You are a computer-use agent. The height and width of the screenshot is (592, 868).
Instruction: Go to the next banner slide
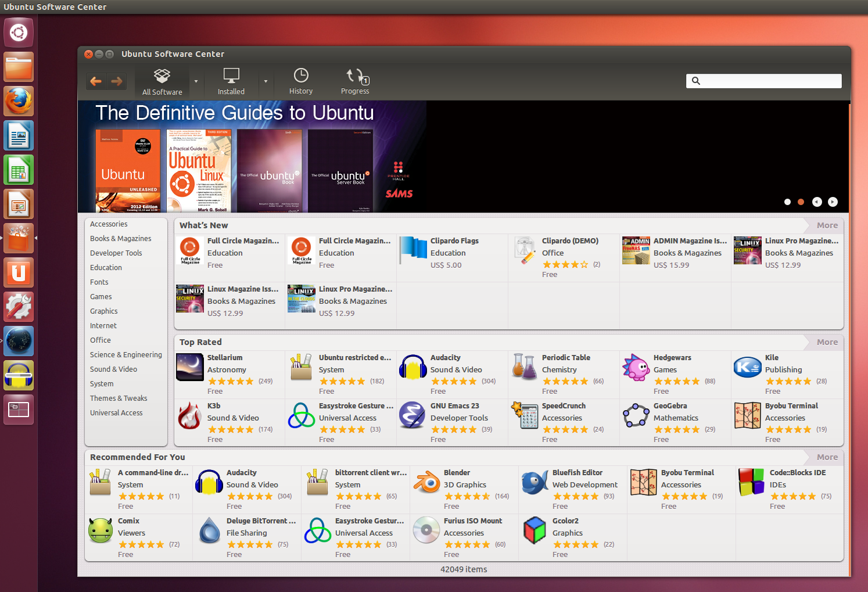833,202
